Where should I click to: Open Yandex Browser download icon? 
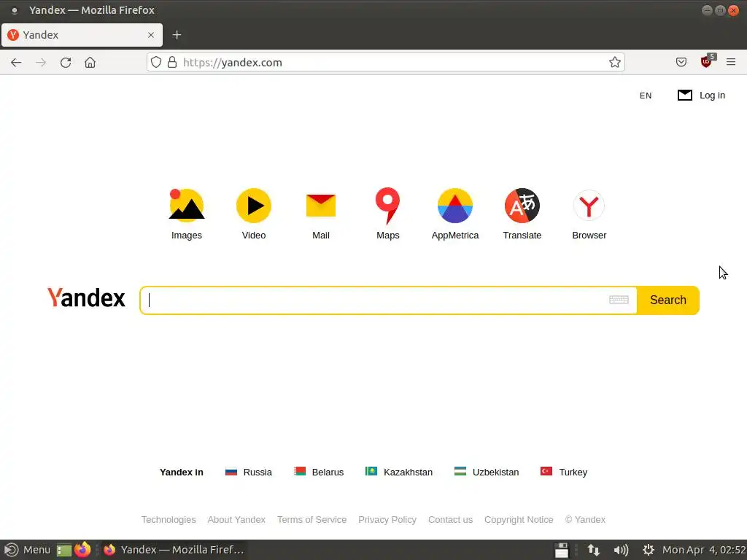[x=589, y=206]
